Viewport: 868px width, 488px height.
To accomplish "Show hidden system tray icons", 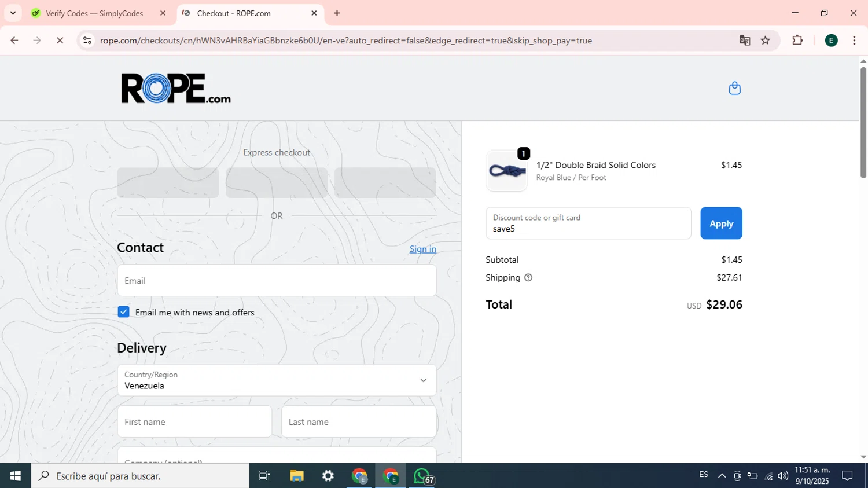I will coord(722,476).
